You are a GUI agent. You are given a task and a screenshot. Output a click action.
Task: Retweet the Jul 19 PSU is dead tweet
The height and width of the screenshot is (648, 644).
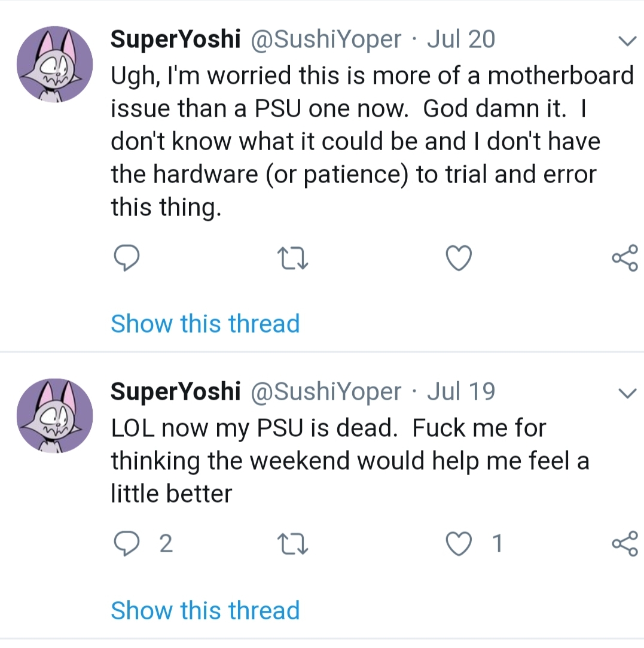tap(292, 544)
